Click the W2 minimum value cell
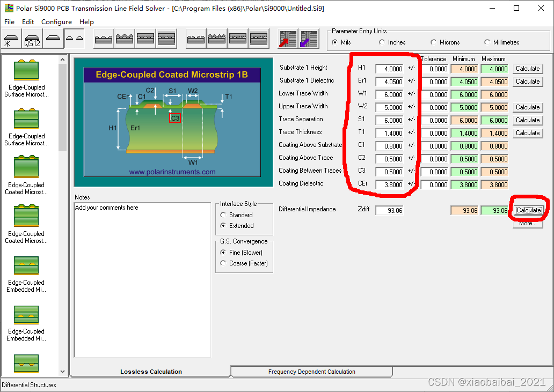This screenshot has height=392, width=554. click(464, 107)
